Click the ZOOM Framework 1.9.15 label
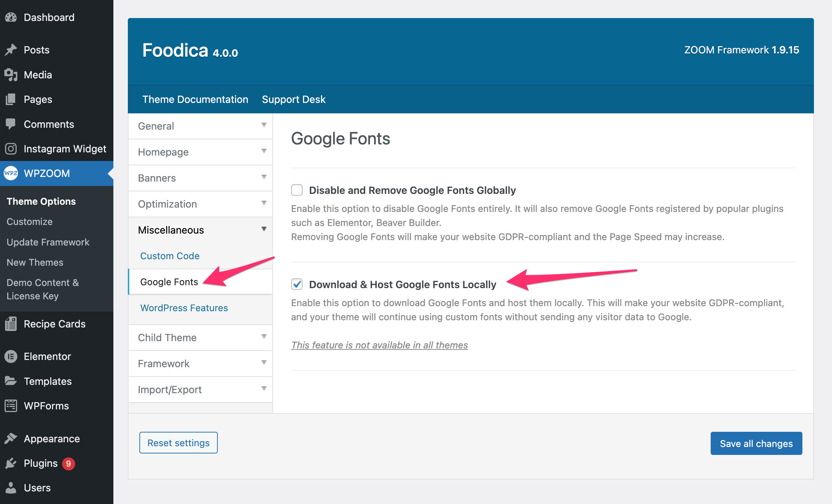This screenshot has width=832, height=504. pos(742,50)
